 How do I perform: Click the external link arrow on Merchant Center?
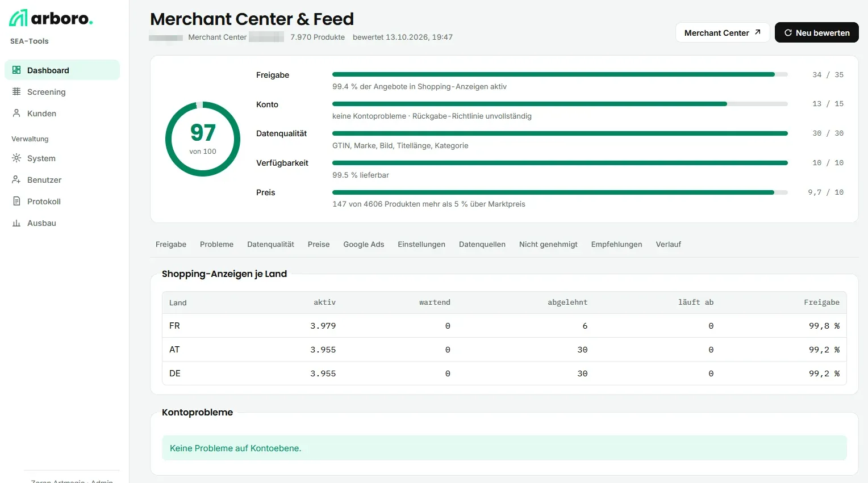(x=757, y=32)
